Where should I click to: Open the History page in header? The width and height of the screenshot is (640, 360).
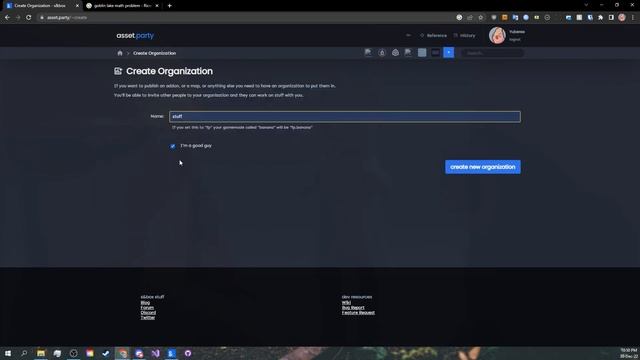(x=464, y=36)
